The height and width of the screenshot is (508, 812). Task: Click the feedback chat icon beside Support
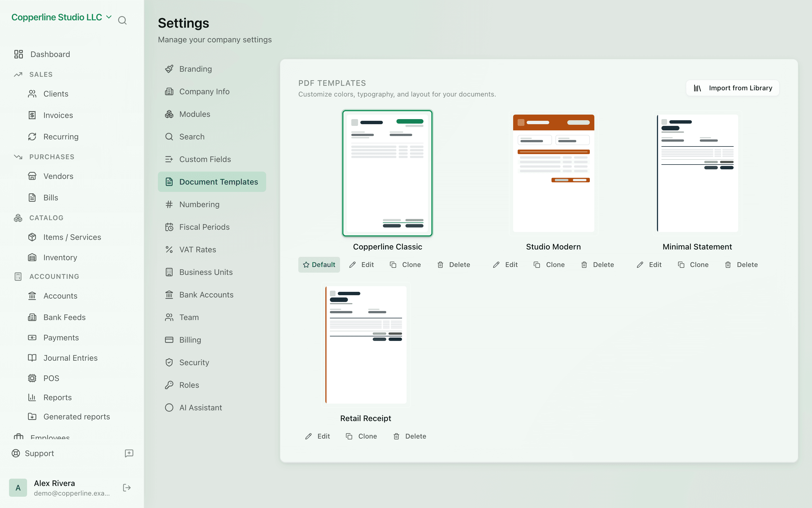[129, 453]
